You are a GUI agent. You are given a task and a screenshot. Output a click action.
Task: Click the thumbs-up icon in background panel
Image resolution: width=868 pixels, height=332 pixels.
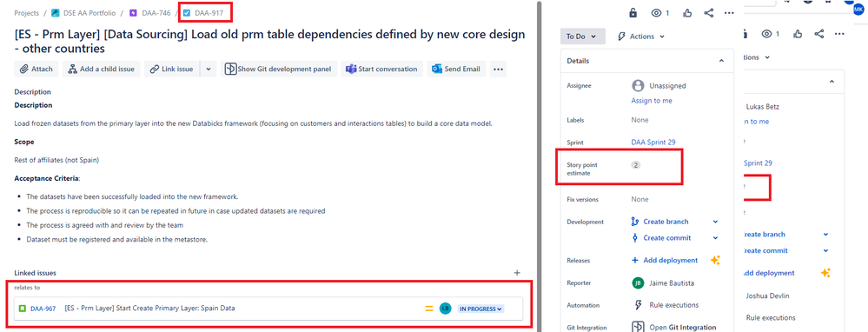pyautogui.click(x=798, y=34)
